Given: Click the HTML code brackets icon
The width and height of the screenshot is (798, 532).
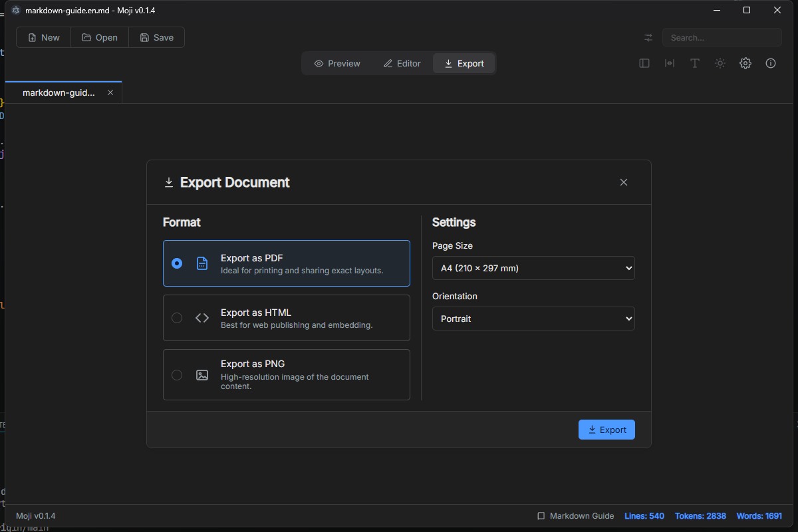Looking at the screenshot, I should tap(202, 318).
